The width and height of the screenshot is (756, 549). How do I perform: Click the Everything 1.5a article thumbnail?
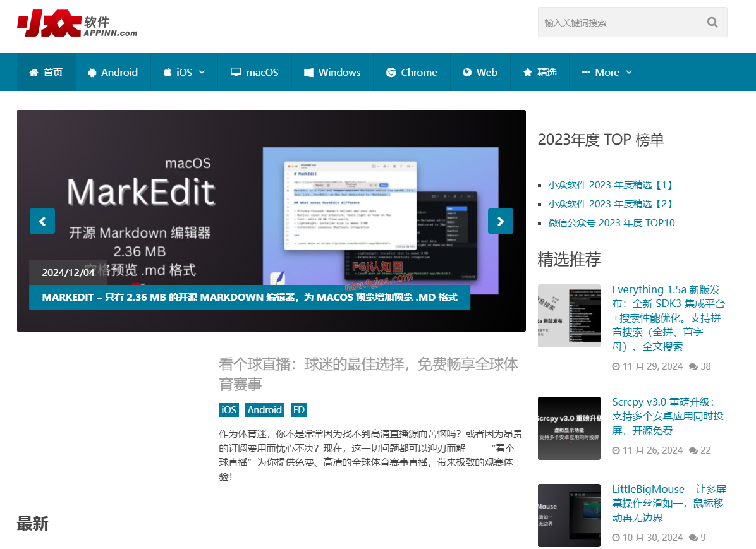(x=569, y=316)
